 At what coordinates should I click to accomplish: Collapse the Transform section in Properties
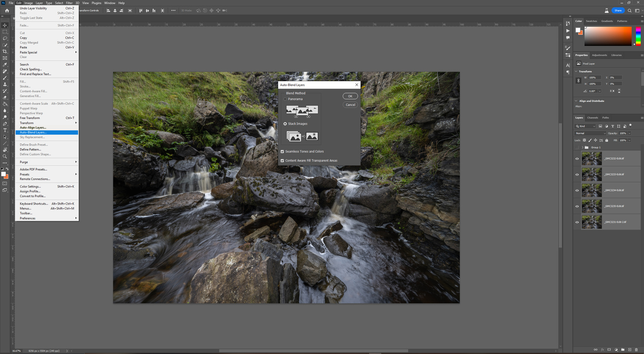576,71
